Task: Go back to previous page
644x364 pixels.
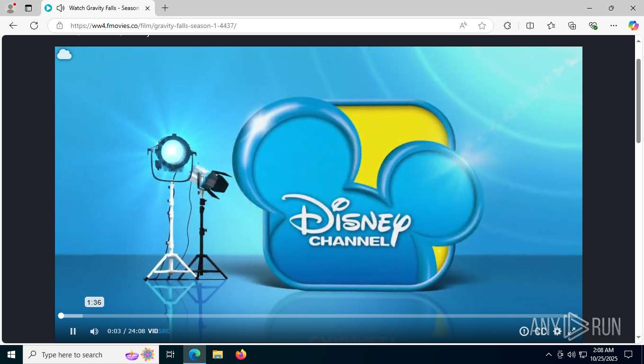Action: tap(13, 26)
